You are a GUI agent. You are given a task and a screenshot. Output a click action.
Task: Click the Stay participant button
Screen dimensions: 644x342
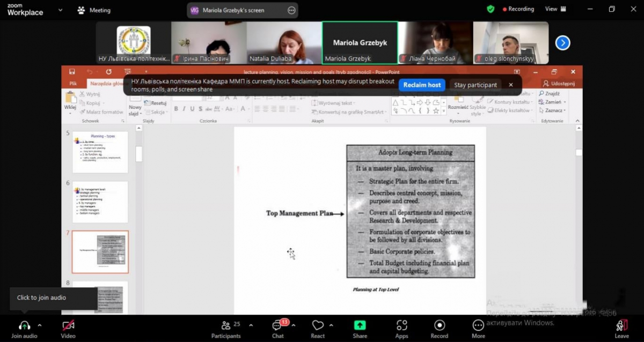click(475, 85)
